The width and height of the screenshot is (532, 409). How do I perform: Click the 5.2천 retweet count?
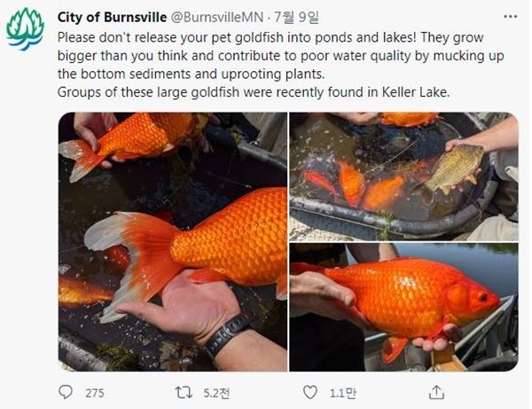216,393
